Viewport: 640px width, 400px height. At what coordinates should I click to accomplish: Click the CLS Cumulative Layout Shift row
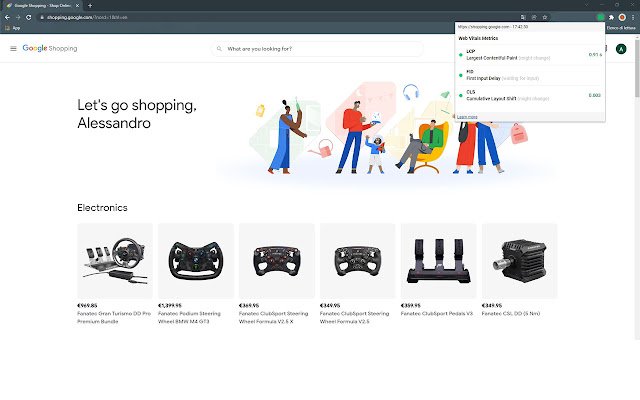point(530,95)
